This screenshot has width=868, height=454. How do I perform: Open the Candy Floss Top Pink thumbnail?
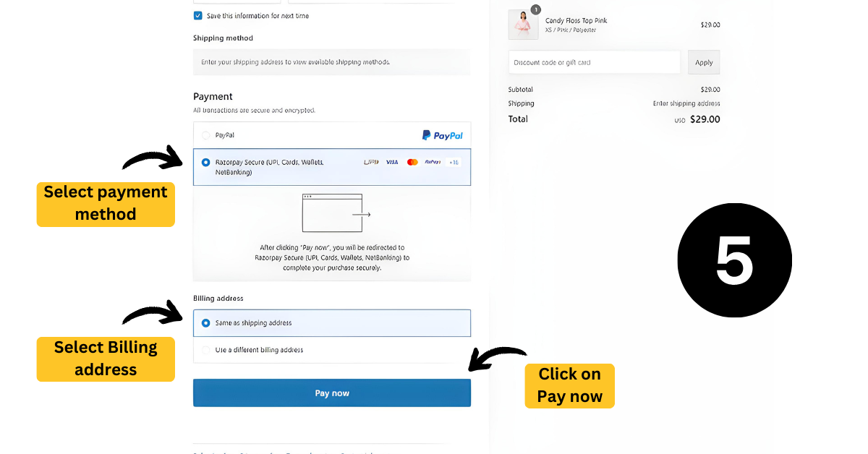[523, 25]
